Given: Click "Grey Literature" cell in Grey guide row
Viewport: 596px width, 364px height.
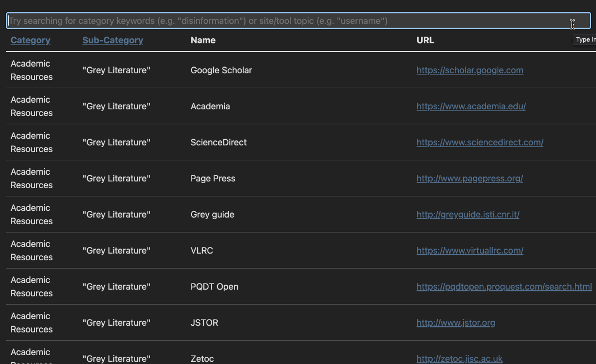Looking at the screenshot, I should [116, 214].
